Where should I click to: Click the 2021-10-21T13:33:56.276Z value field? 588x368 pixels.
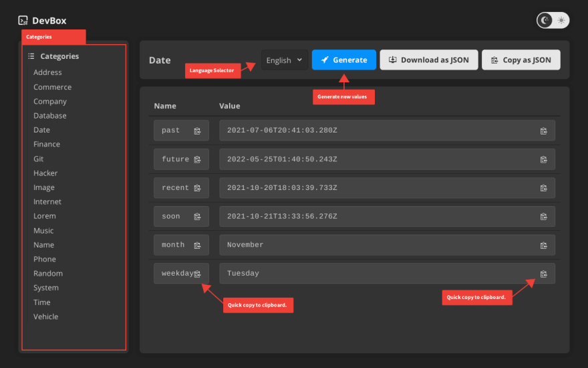[387, 216]
